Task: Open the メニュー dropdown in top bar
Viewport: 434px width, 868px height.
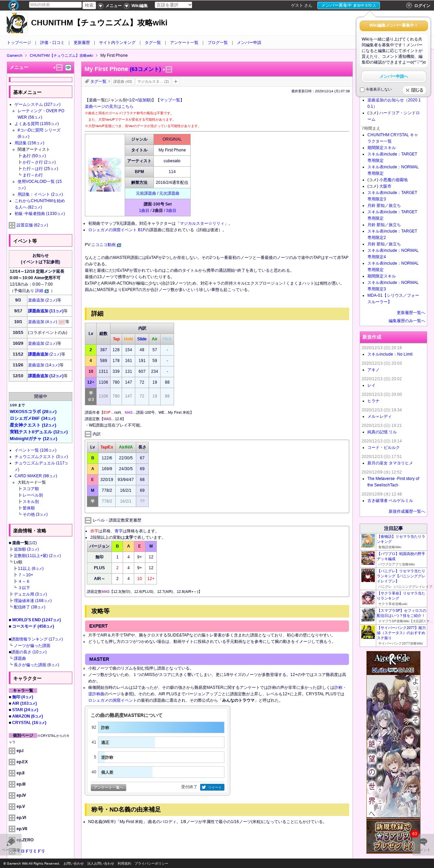Action: coord(110,6)
